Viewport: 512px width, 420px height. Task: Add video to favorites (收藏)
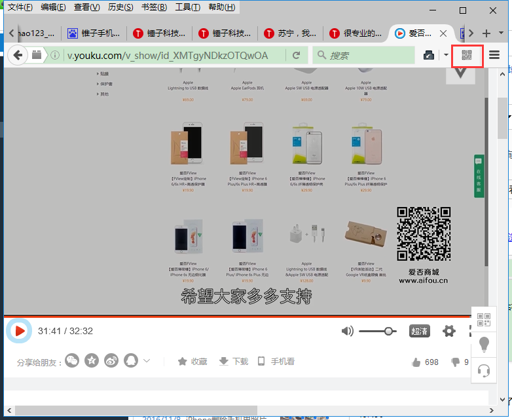192,362
